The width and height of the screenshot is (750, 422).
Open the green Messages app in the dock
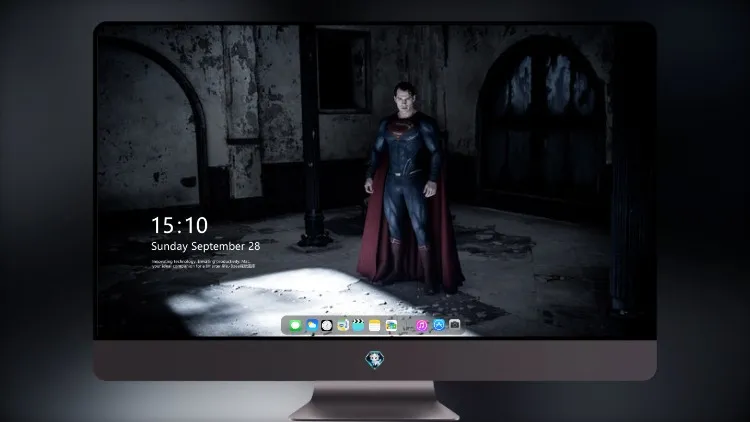pos(295,326)
